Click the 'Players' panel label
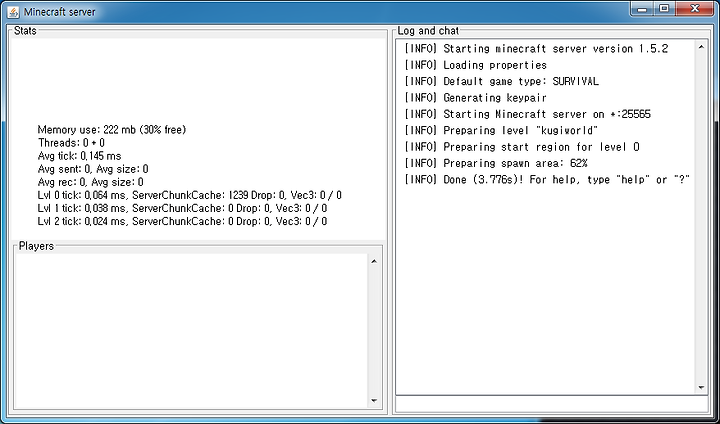This screenshot has height=424, width=720. tap(36, 246)
